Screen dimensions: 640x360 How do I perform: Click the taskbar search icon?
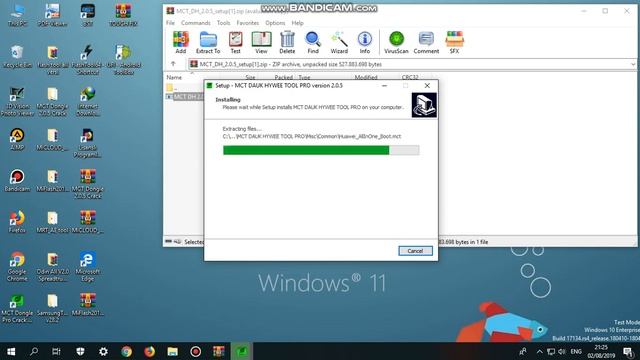coord(34,351)
